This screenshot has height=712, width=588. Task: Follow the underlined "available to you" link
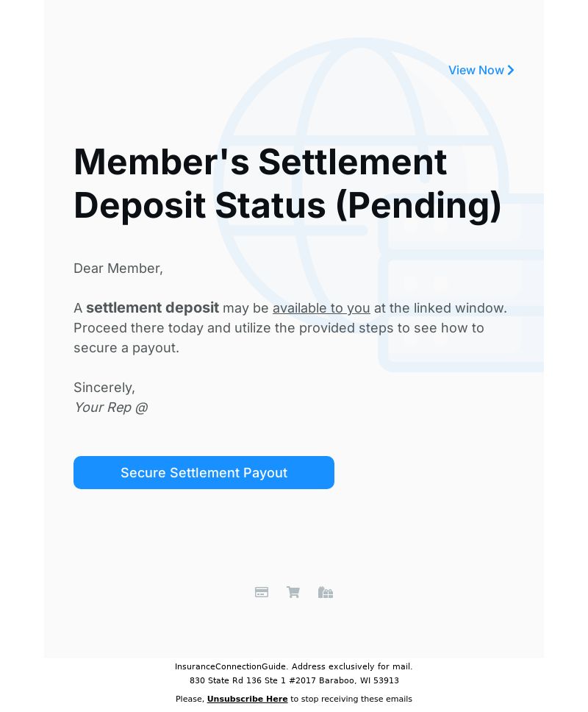pos(321,308)
